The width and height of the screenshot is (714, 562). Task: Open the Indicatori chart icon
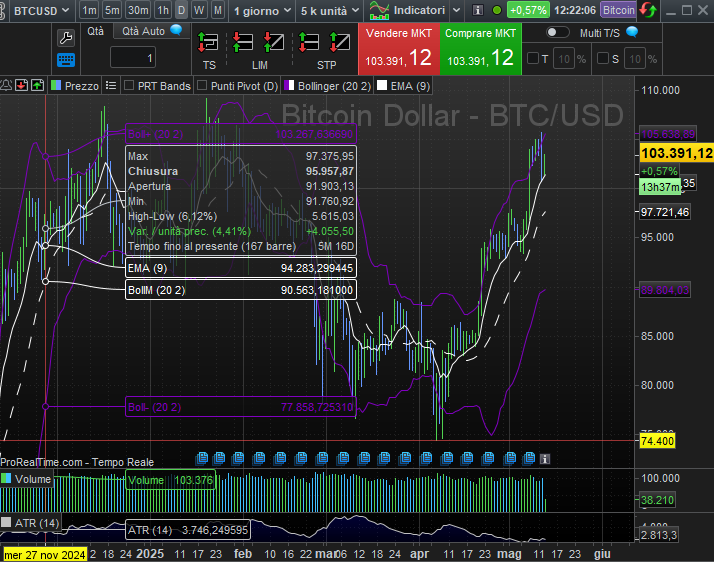(x=378, y=10)
